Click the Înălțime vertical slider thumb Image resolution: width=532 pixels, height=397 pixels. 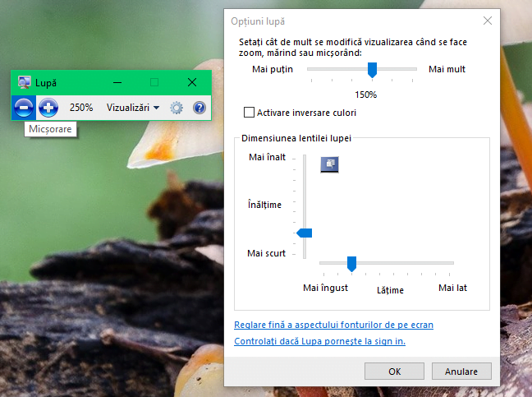tap(305, 233)
